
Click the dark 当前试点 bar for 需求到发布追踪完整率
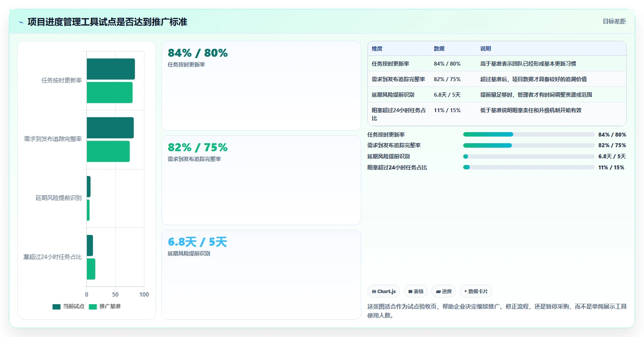pos(110,128)
